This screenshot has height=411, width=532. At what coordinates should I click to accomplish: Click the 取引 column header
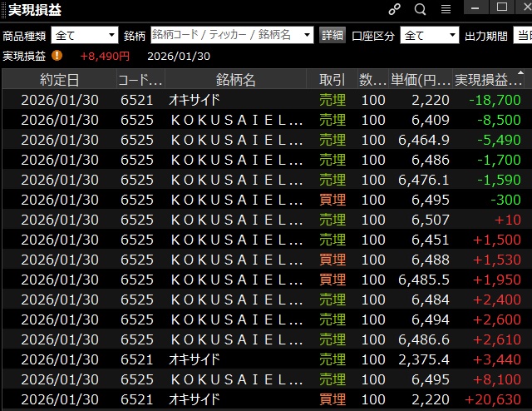point(332,80)
